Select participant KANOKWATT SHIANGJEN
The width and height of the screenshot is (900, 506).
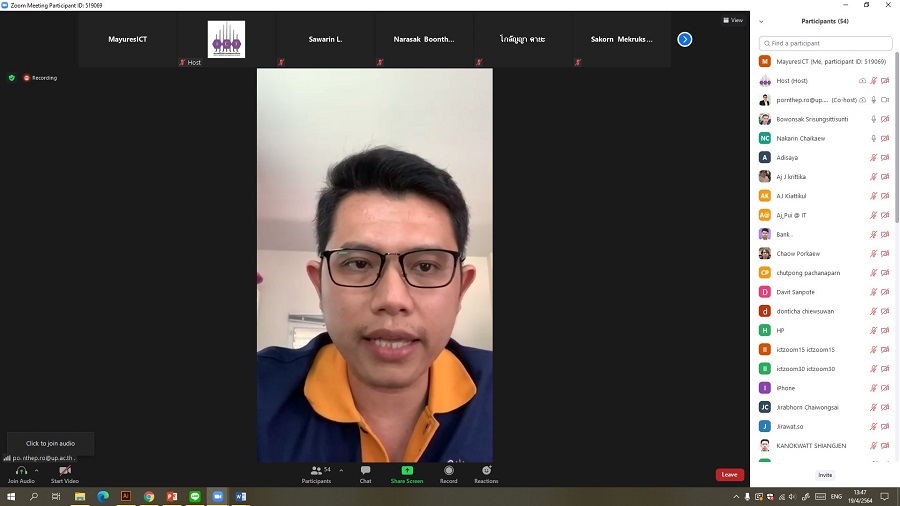point(825,446)
